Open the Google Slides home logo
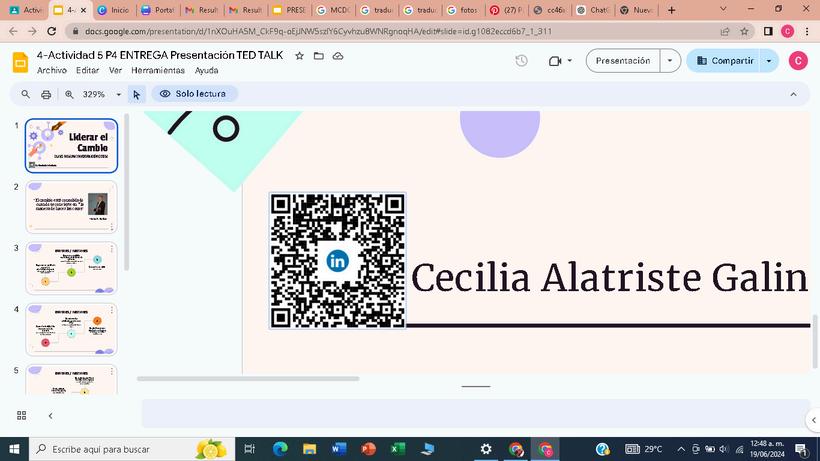The width and height of the screenshot is (820, 461). [x=20, y=62]
